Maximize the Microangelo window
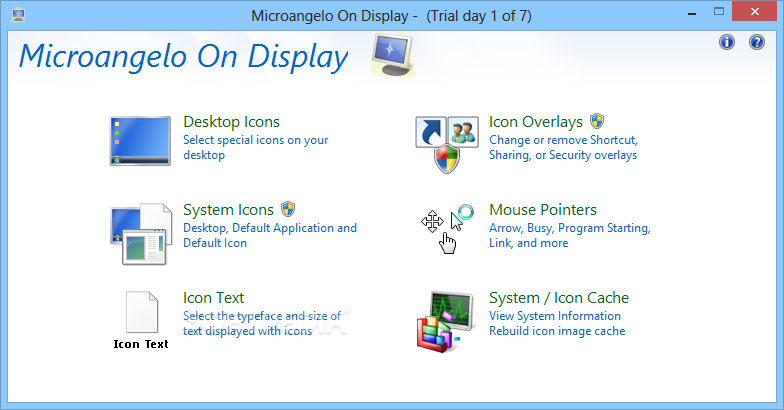784x410 pixels. [x=719, y=12]
